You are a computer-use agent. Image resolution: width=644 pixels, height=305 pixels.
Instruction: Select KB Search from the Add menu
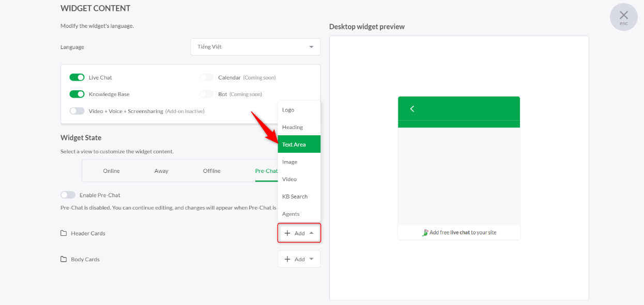(299, 197)
